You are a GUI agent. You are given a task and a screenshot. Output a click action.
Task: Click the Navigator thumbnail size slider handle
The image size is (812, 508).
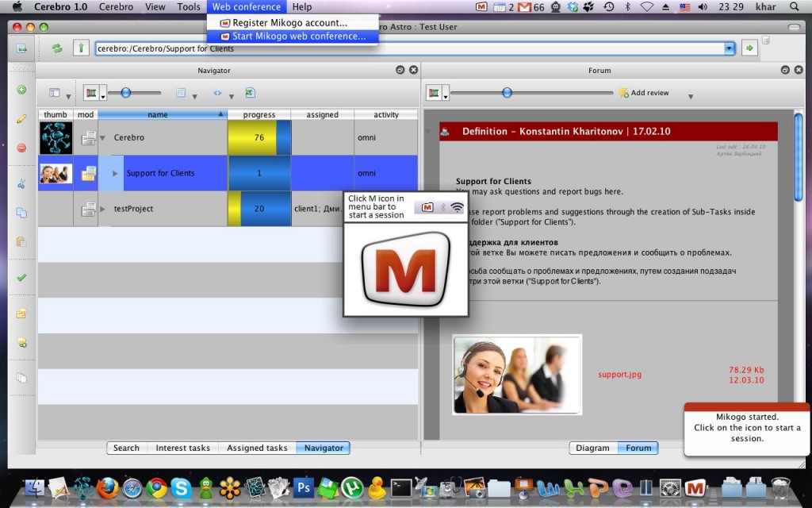click(124, 93)
